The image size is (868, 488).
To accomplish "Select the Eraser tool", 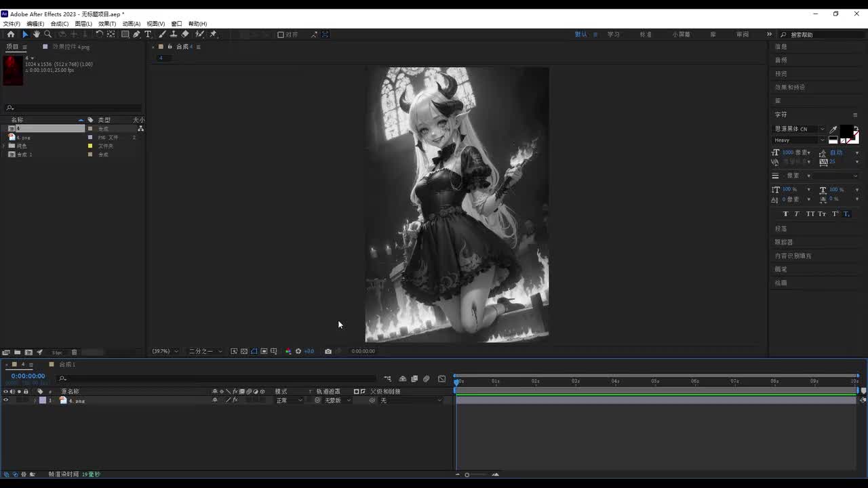I will 185,34.
